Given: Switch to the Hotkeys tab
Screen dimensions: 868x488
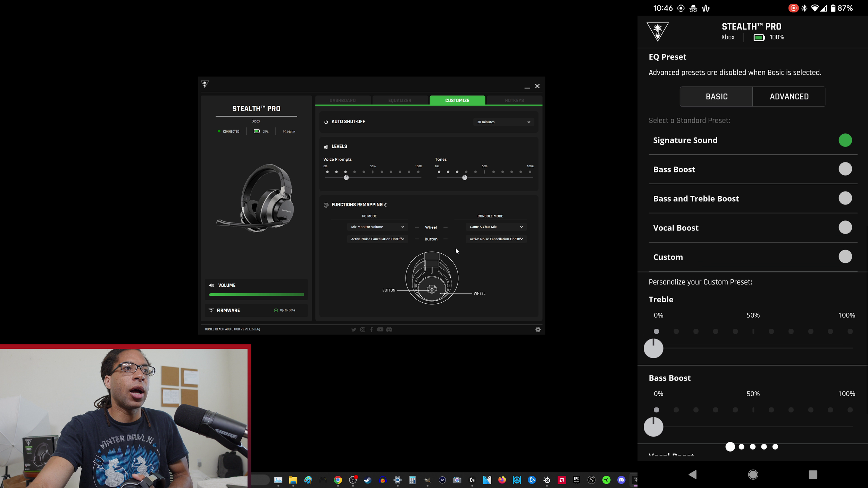Looking at the screenshot, I should pyautogui.click(x=514, y=100).
